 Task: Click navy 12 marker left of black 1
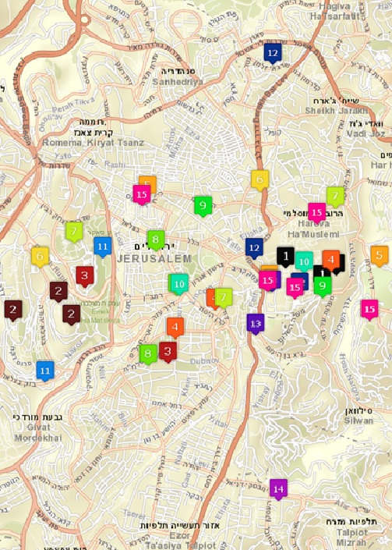[x=254, y=248]
